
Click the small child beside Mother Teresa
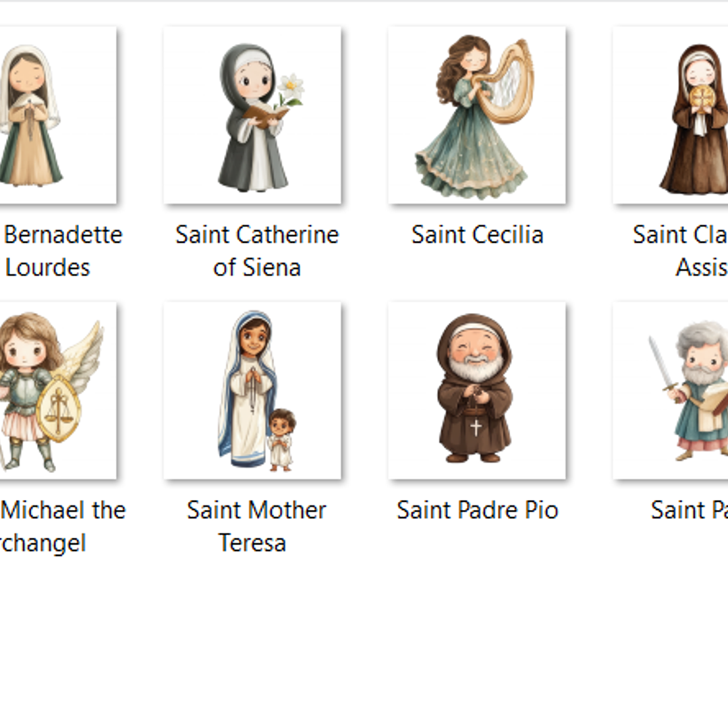point(280,439)
